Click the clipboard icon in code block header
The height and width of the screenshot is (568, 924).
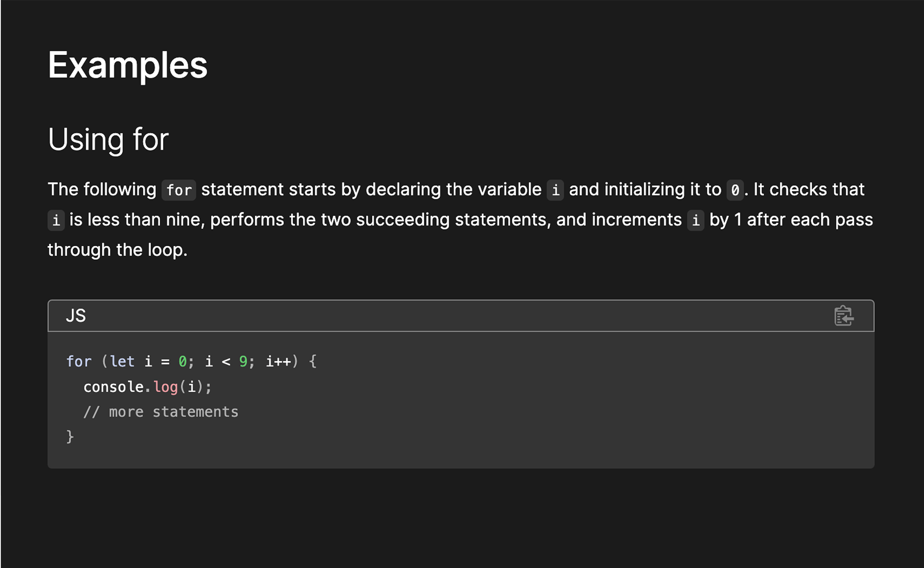[844, 315]
